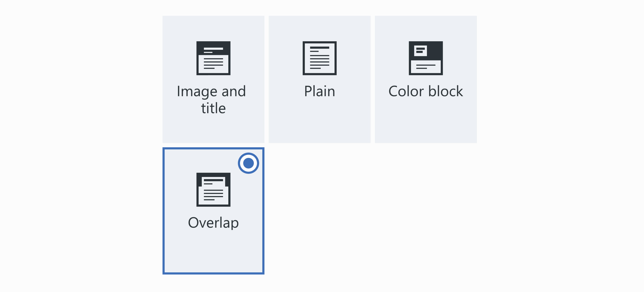Click the word "title" in first card
The width and height of the screenshot is (644, 292).
(213, 108)
